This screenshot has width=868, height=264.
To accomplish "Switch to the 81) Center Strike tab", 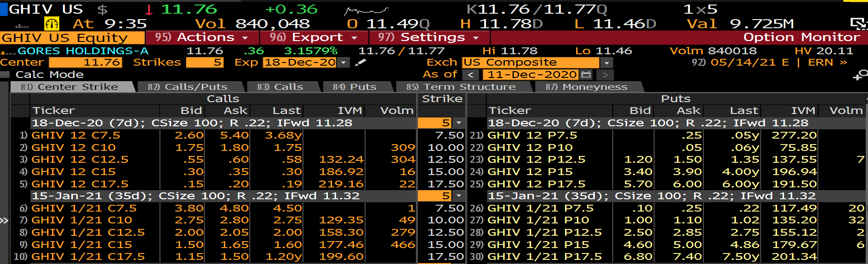I will [72, 87].
